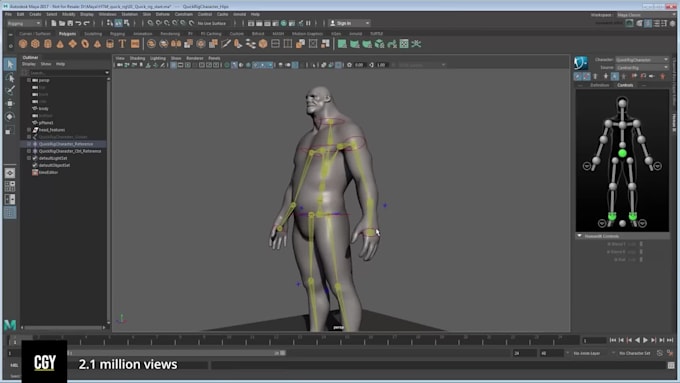Toggle select-by-object-type mode in status line
This screenshot has width=680, height=383.
[x=118, y=23]
